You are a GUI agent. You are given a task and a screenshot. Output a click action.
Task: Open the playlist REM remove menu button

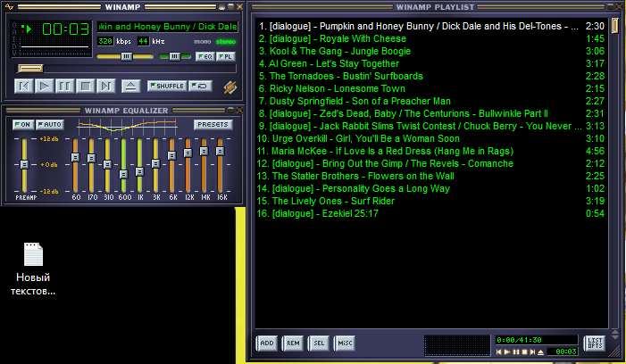click(293, 343)
